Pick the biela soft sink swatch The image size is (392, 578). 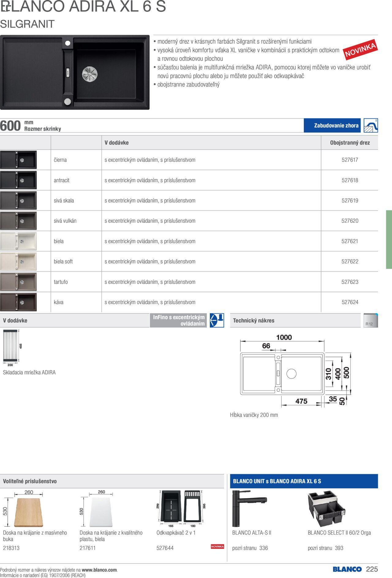click(x=18, y=262)
